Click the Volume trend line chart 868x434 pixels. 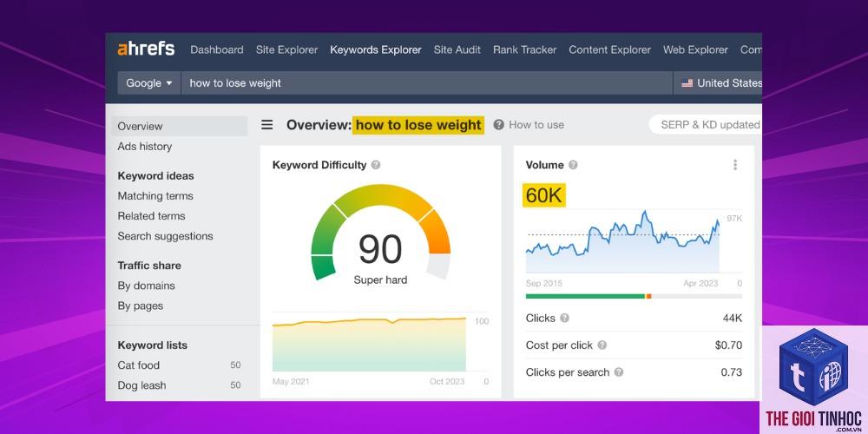pos(622,241)
